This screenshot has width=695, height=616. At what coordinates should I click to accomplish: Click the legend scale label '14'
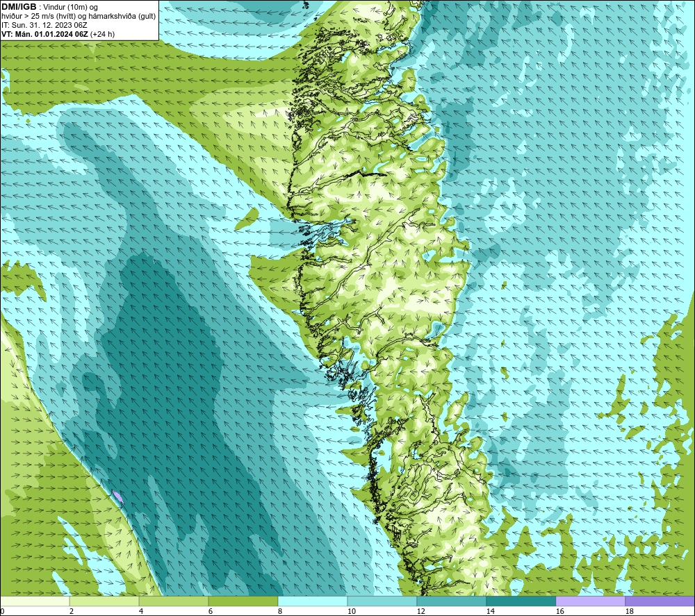click(x=490, y=611)
